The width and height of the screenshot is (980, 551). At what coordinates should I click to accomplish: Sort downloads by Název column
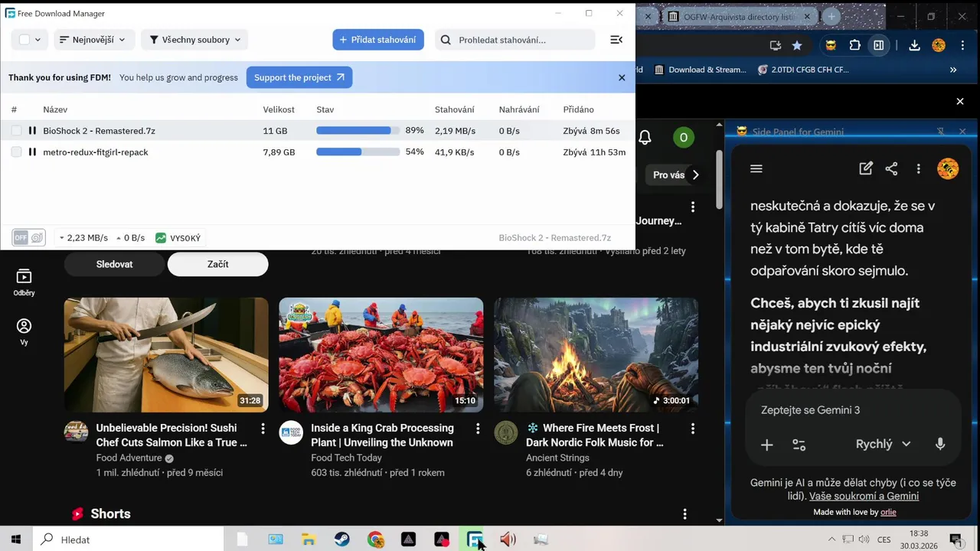55,109
